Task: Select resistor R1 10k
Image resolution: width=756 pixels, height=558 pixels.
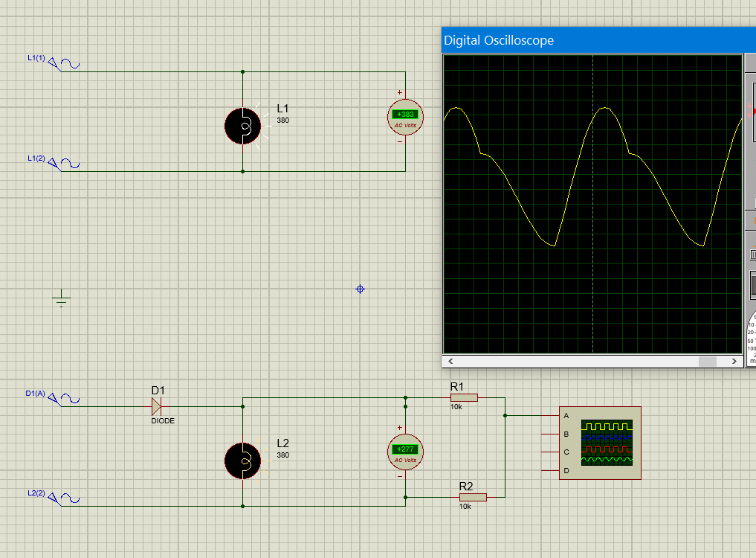Action: tap(464, 398)
